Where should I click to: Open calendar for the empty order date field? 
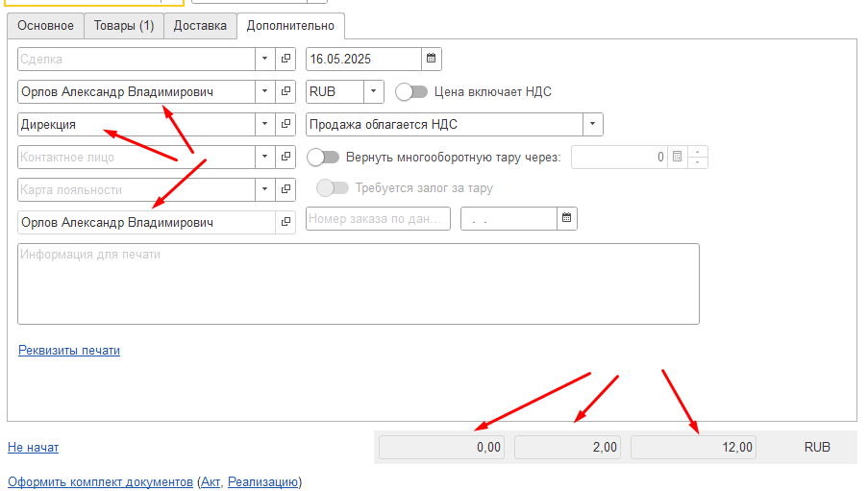tap(567, 218)
